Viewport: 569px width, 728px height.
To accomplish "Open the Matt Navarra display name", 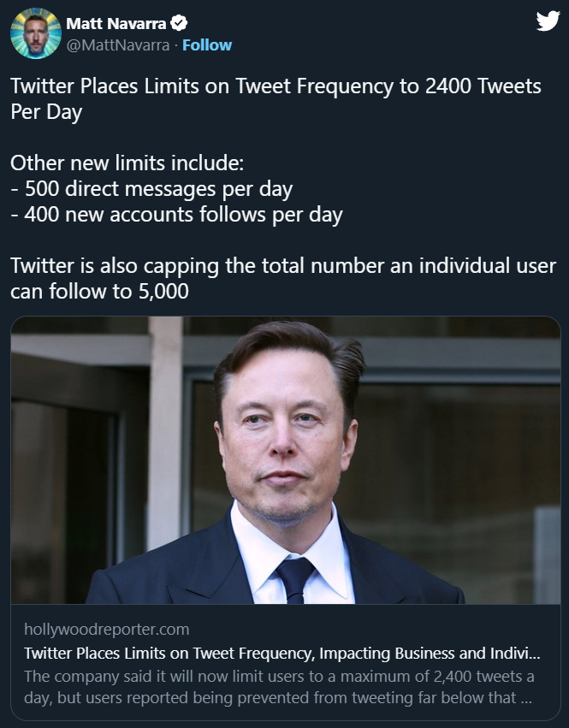I will (x=118, y=23).
